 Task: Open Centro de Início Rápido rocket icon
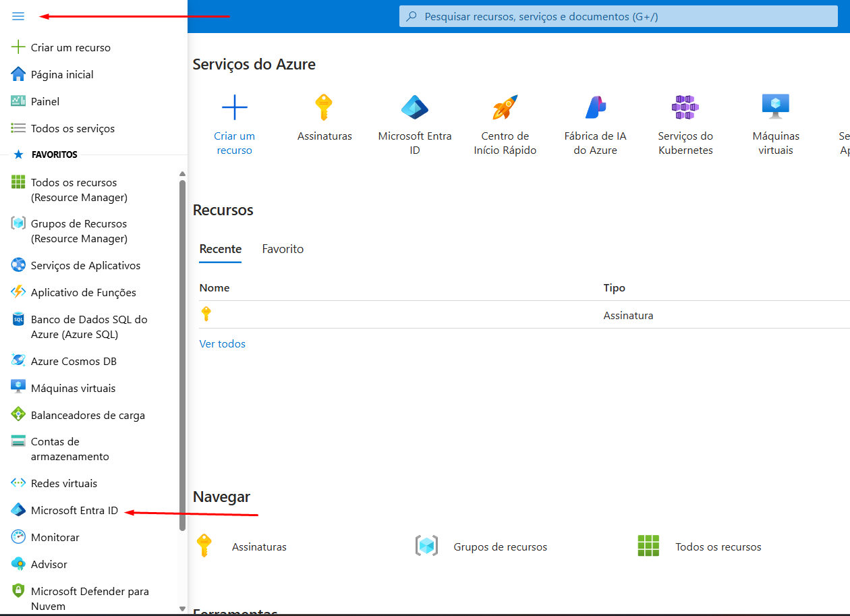pos(505,107)
